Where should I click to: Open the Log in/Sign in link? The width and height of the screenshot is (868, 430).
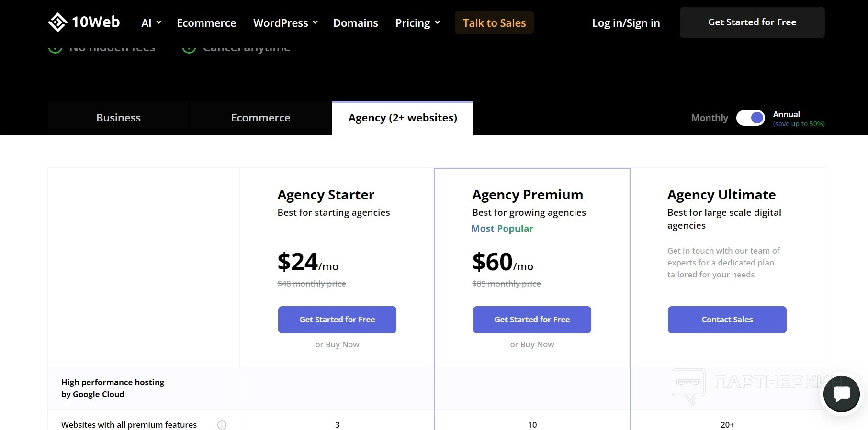[626, 23]
